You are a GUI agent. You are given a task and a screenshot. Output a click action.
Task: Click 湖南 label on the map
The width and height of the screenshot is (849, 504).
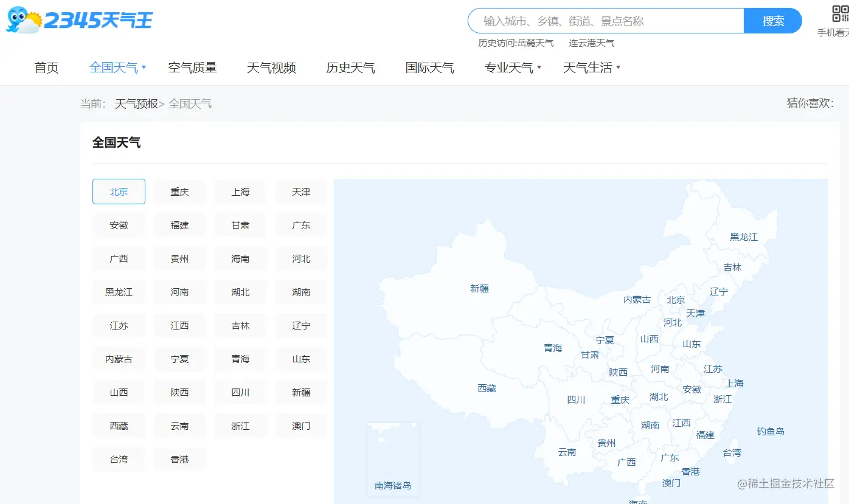(x=650, y=425)
